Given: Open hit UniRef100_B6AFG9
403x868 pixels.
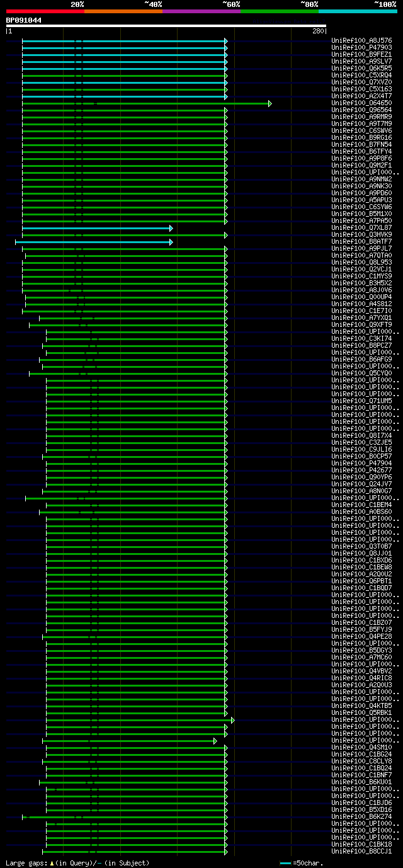Looking at the screenshot, I should pyautogui.click(x=361, y=360).
